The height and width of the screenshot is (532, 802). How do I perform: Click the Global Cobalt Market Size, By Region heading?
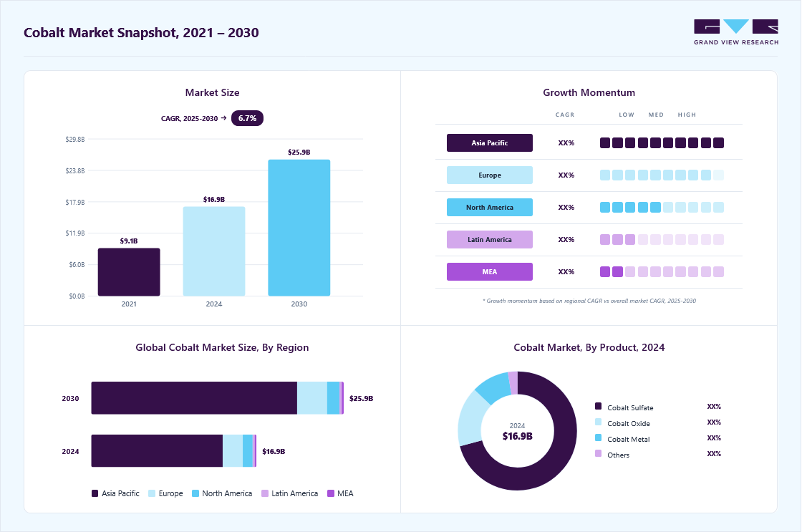click(x=222, y=347)
